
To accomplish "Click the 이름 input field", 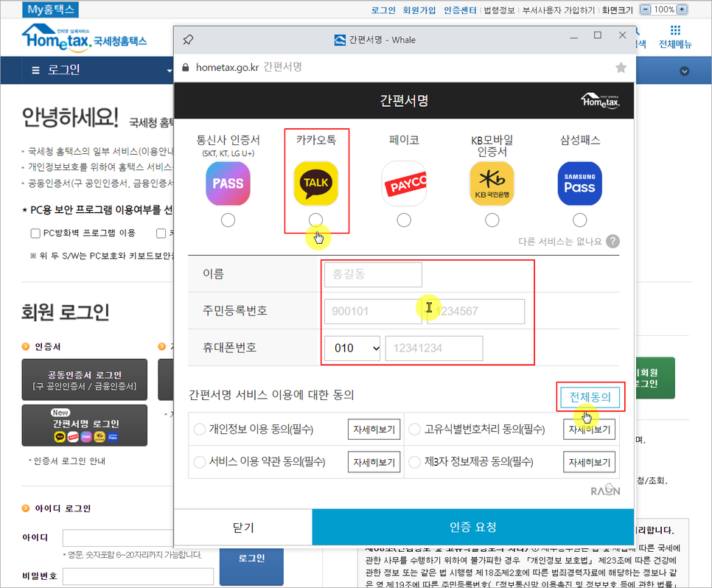I will point(373,274).
